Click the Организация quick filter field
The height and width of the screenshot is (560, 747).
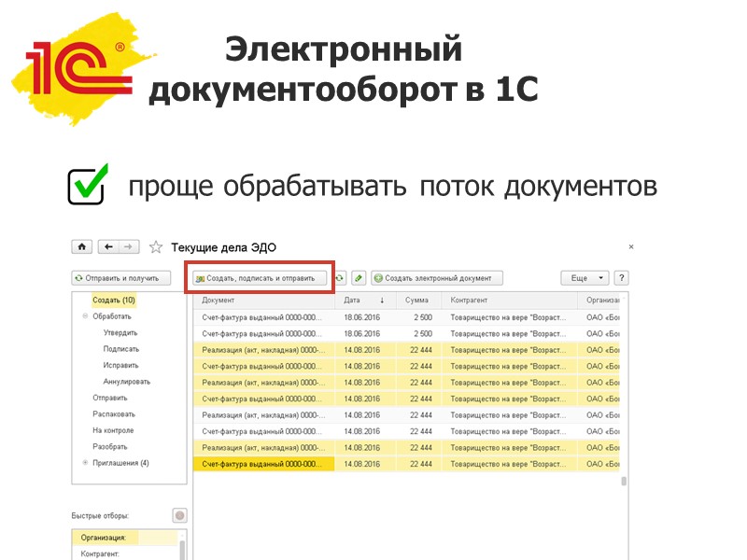124,538
